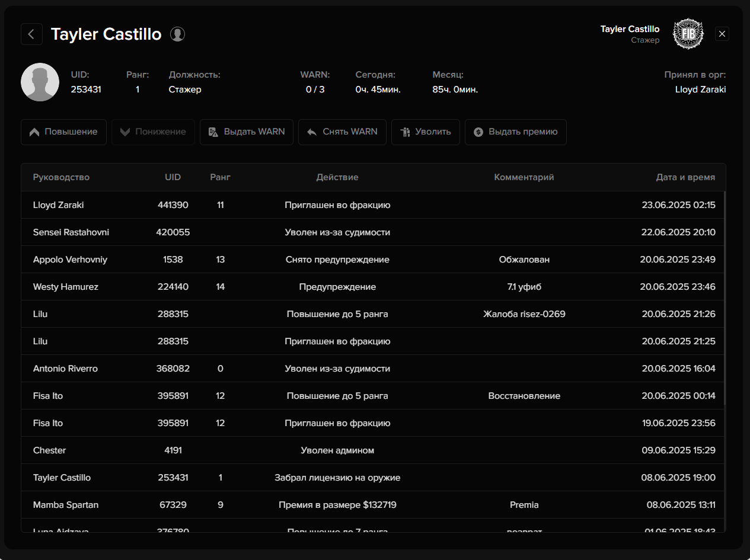Click the Выдать премию dollar coin icon

point(478,132)
